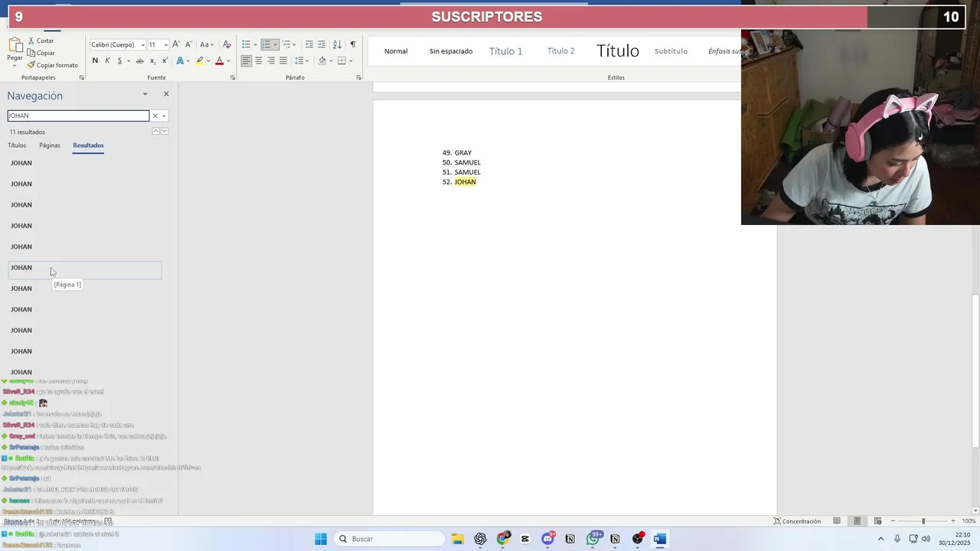Toggle numbered list button
Image resolution: width=980 pixels, height=551 pixels.
click(x=266, y=44)
